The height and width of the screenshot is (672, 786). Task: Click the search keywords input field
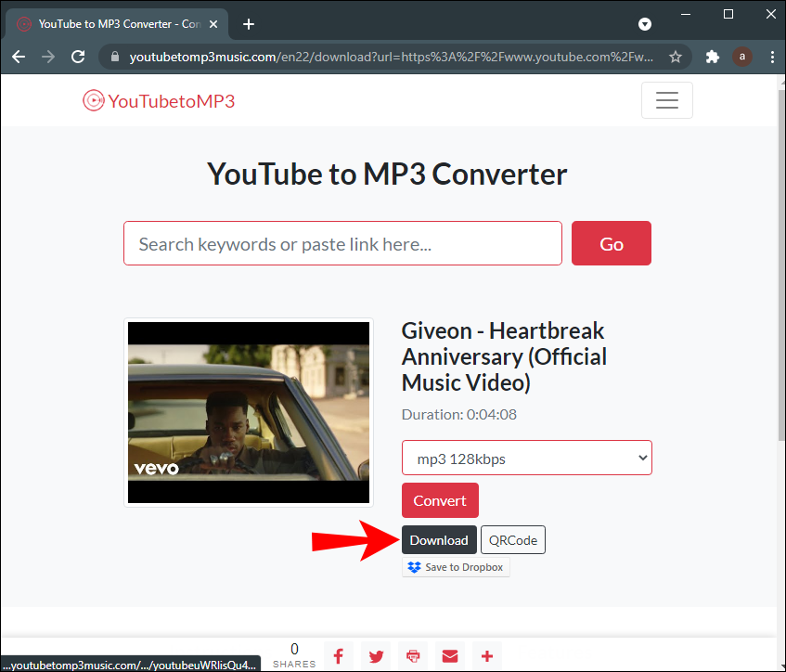coord(342,244)
